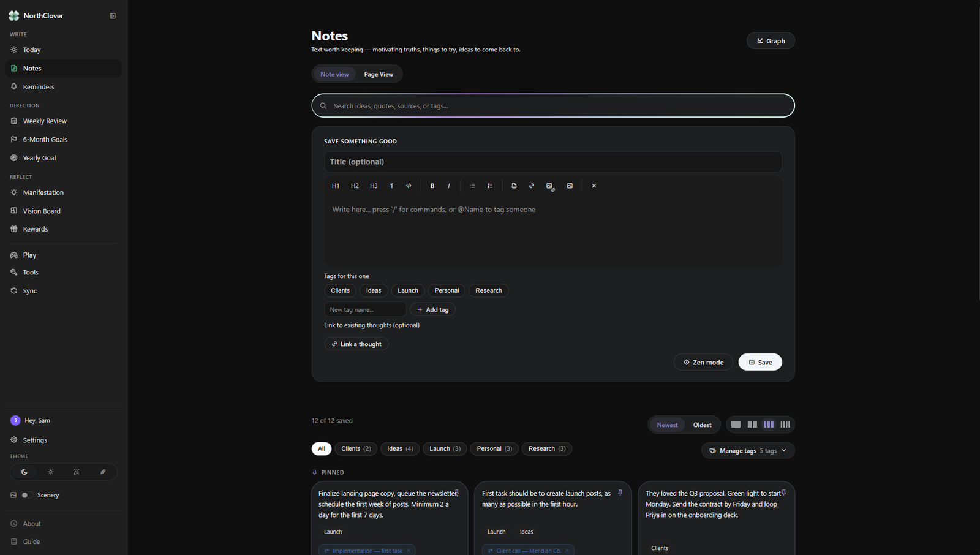Toggle the Personal tag for this note
Screen dimensions: 980x555
pyautogui.click(x=447, y=290)
